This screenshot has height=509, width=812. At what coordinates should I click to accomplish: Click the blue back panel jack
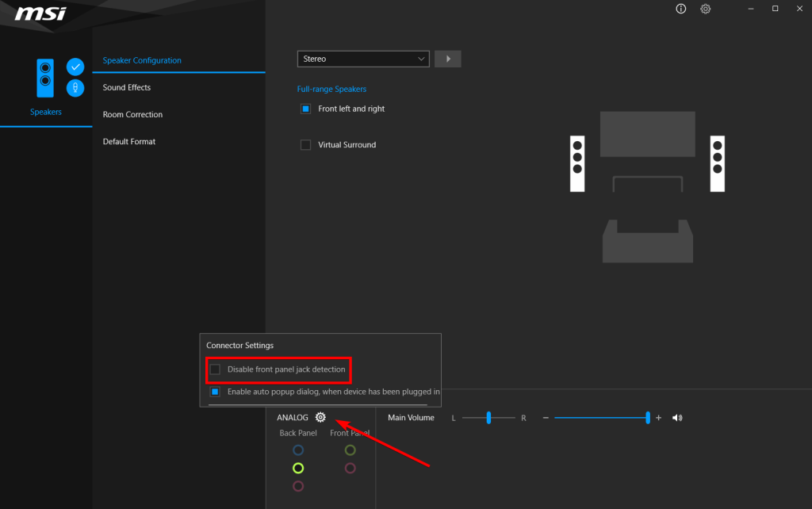(298, 450)
